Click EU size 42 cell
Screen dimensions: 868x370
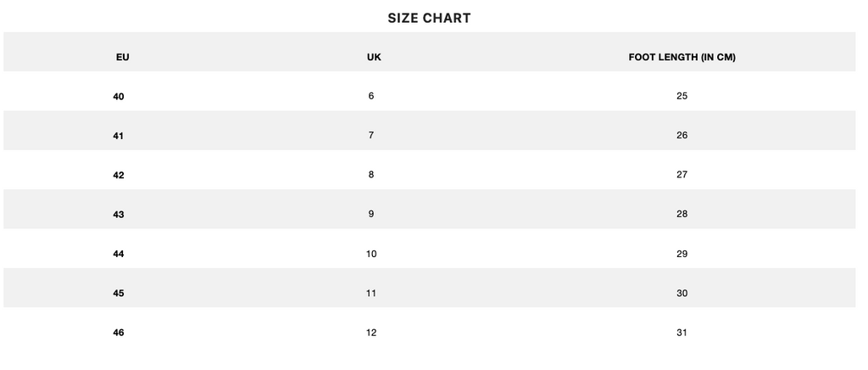pyautogui.click(x=119, y=175)
